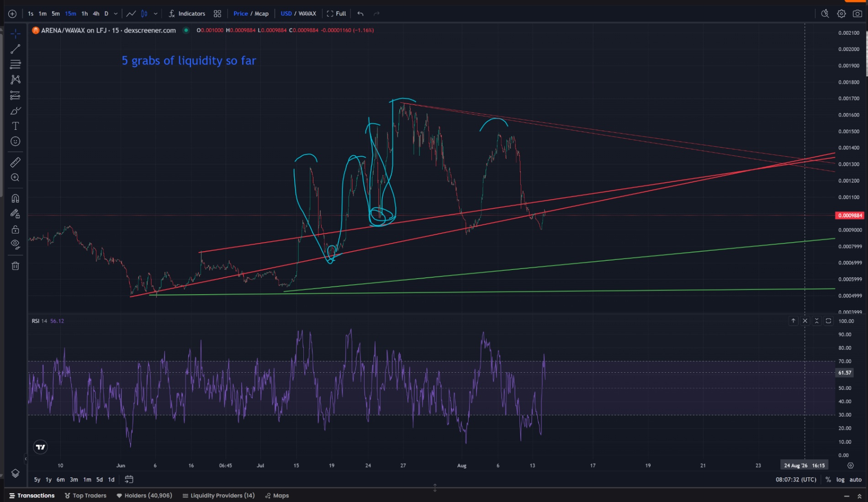Click the TradingView logo
The image size is (868, 502).
coord(41,447)
